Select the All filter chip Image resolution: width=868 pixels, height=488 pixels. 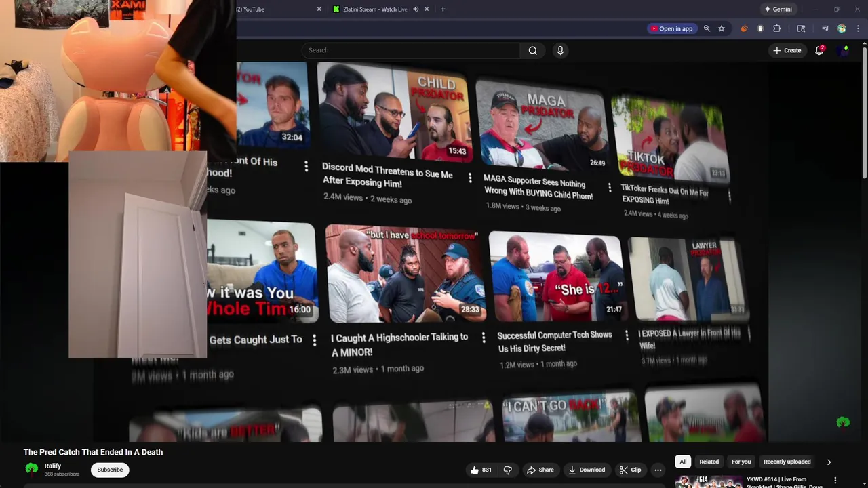683,462
